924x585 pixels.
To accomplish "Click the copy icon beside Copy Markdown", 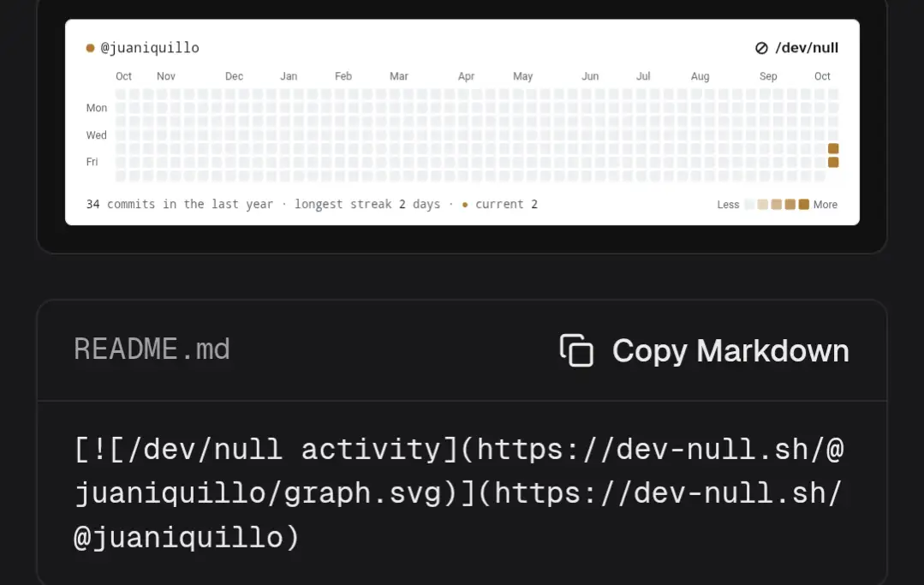I will [x=576, y=350].
